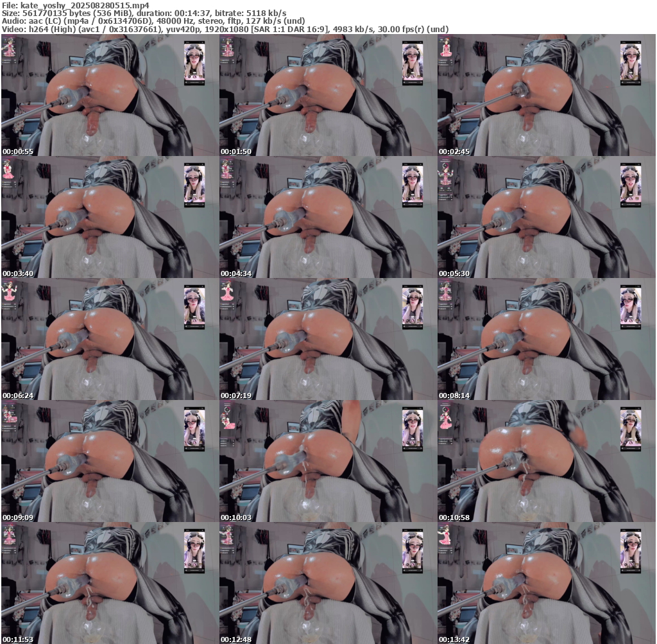Click the thumbnail timestamped 00:08:14
The height and width of the screenshot is (644, 657).
(x=546, y=340)
